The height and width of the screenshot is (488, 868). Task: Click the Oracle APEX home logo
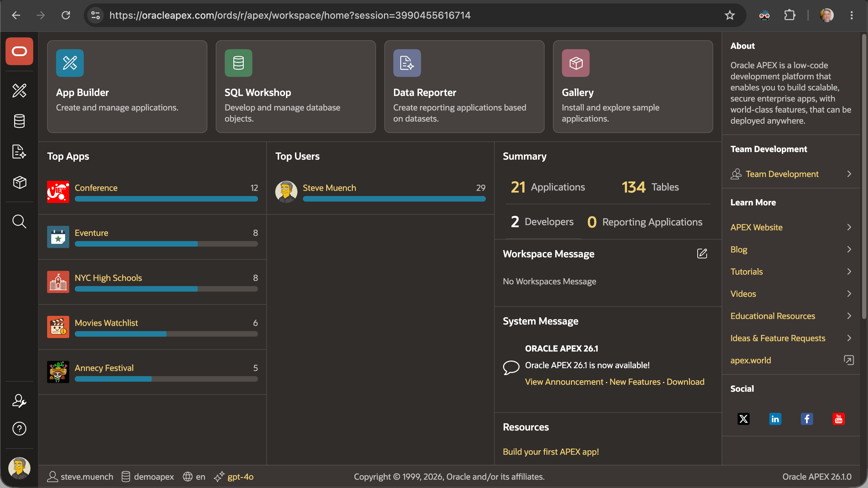(19, 51)
